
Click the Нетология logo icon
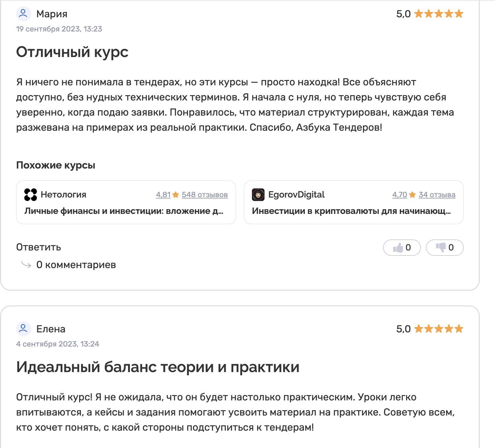(x=31, y=195)
